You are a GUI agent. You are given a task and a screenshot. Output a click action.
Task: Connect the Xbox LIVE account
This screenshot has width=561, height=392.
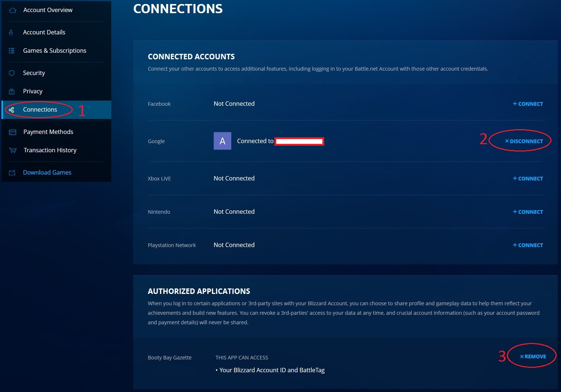(528, 179)
